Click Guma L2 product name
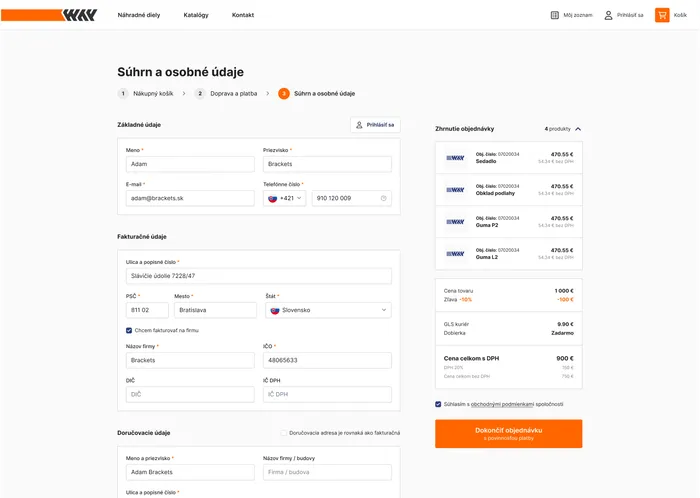 click(487, 257)
